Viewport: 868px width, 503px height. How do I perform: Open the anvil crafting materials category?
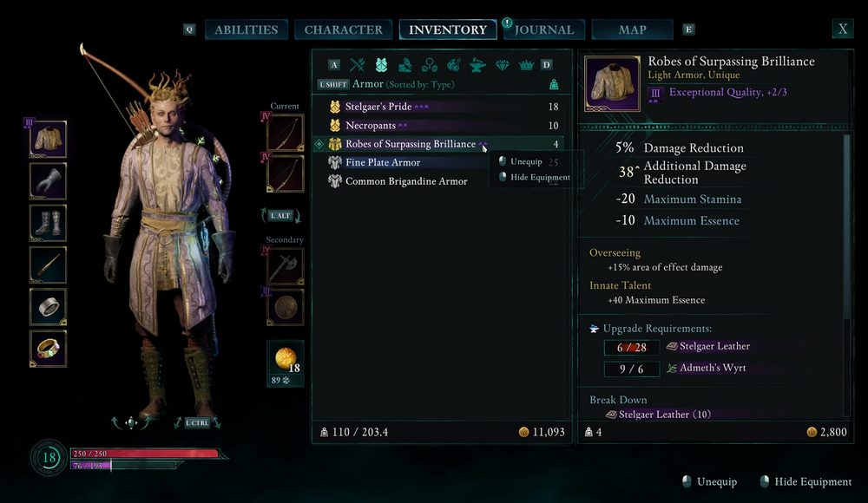point(477,65)
